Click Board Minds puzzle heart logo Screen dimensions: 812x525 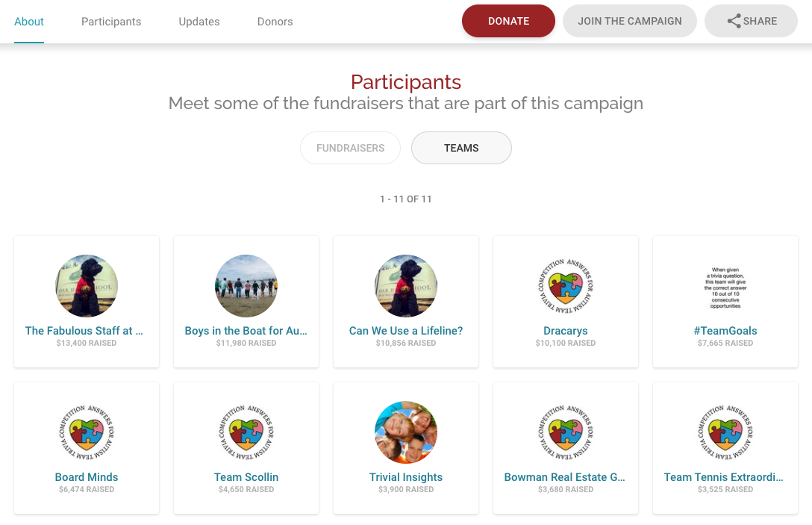(87, 432)
